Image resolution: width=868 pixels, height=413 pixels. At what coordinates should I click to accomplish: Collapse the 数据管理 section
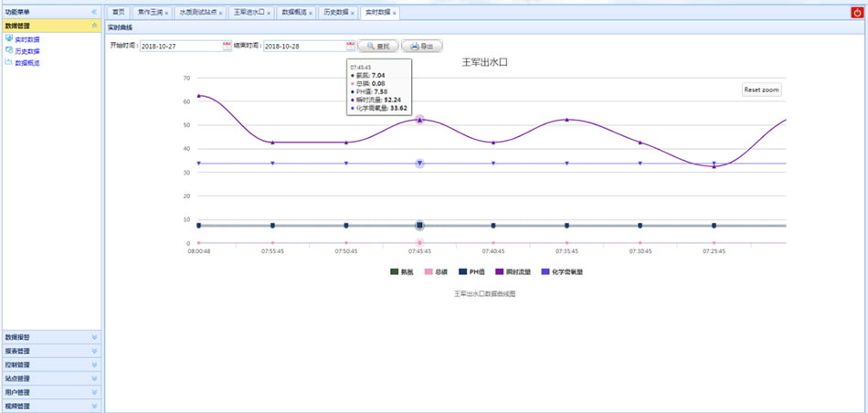click(x=94, y=26)
